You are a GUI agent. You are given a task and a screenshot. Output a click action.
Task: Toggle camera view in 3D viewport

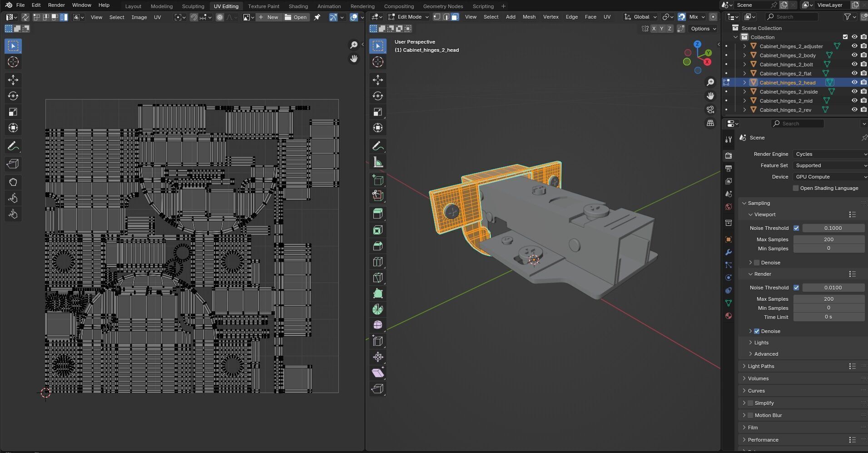[710, 110]
